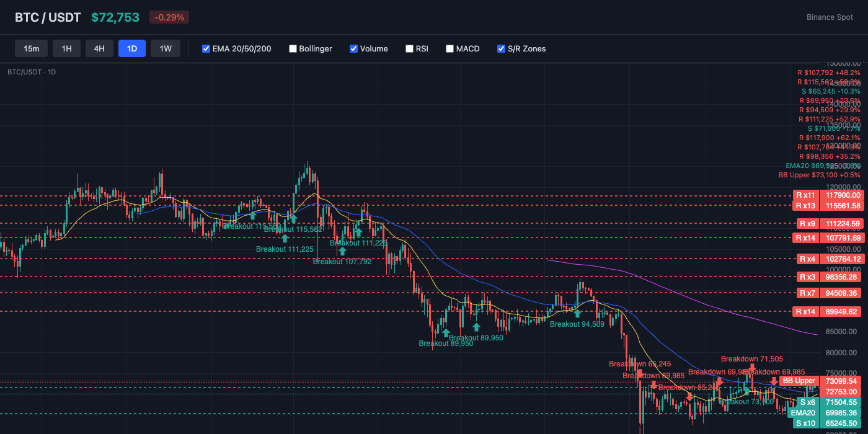Disable the EMA 20/50/200 overlay
This screenshot has width=868, height=434.
206,48
